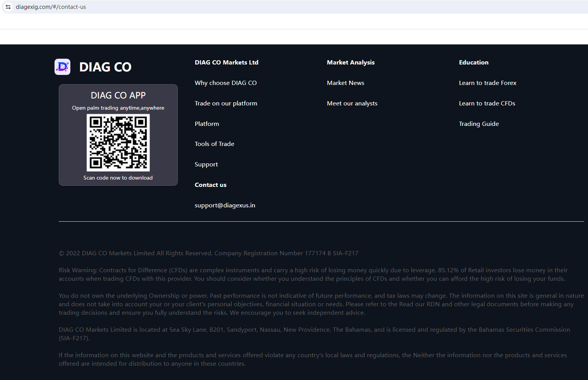This screenshot has width=588, height=380.
Task: Go to Platform link in footer
Action: tap(207, 124)
